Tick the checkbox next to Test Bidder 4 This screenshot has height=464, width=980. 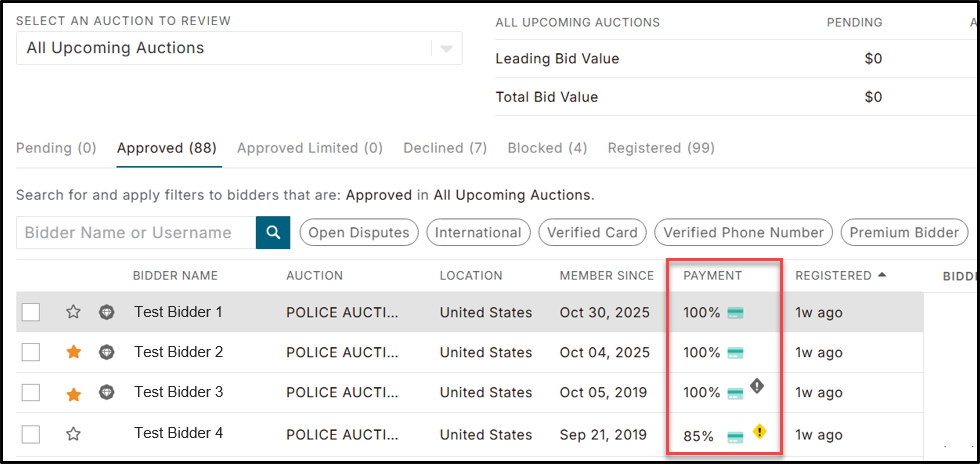[31, 434]
